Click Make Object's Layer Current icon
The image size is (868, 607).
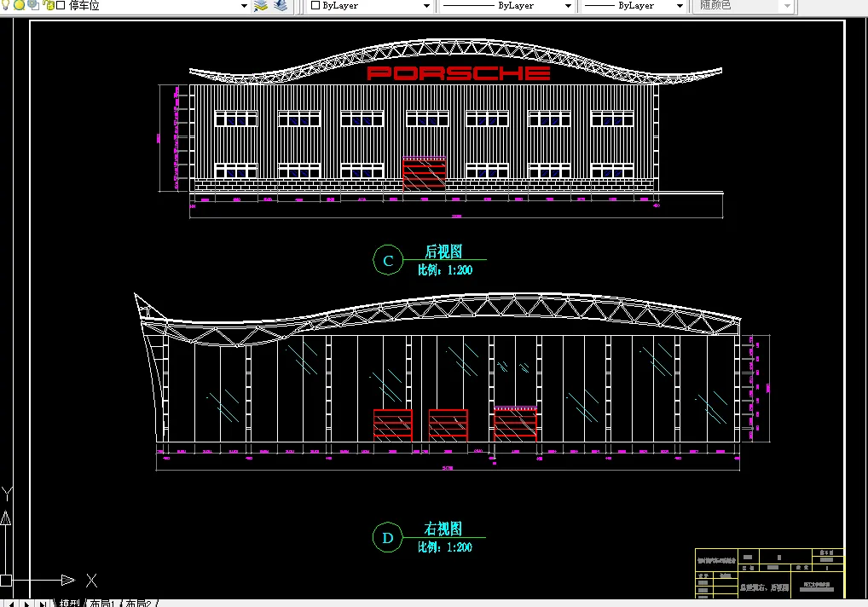[x=260, y=5]
